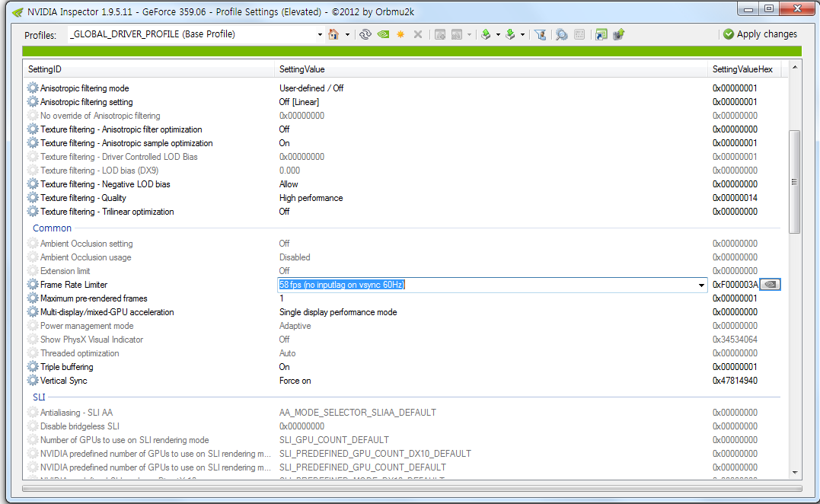Click the small button beside 0xF000003A hex value

(770, 285)
